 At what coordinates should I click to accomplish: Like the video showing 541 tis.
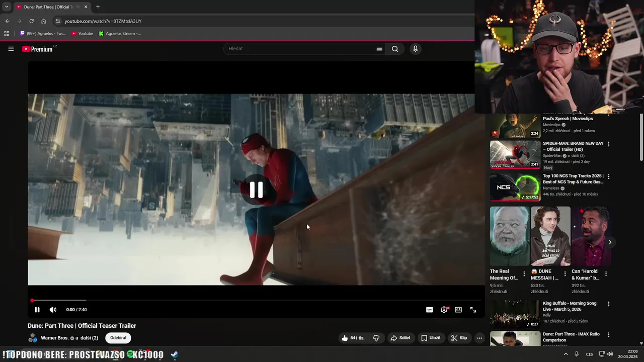click(x=352, y=338)
